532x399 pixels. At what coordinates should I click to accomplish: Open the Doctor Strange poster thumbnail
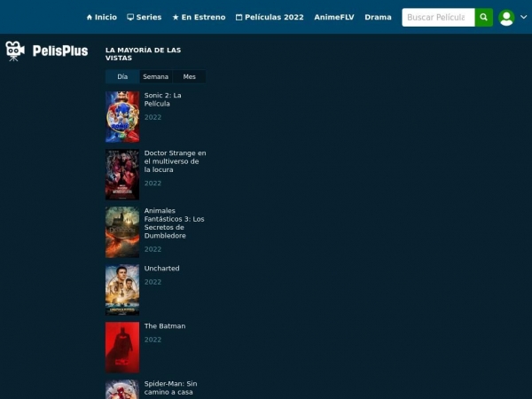(122, 175)
